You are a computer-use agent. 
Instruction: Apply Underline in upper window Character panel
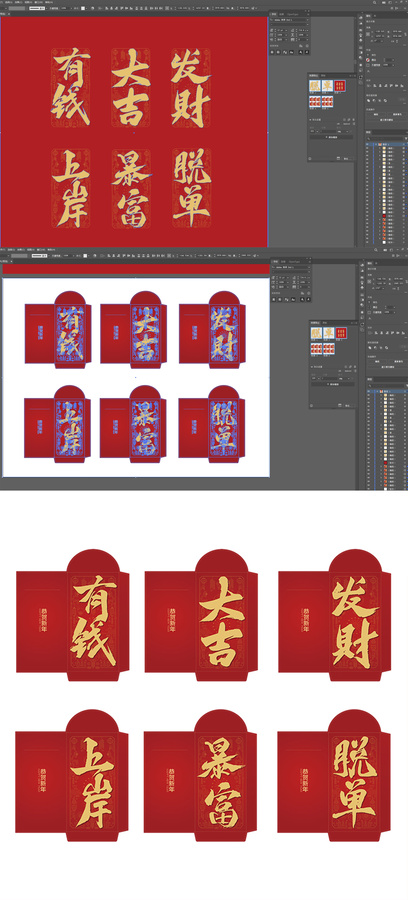pyautogui.click(x=301, y=52)
